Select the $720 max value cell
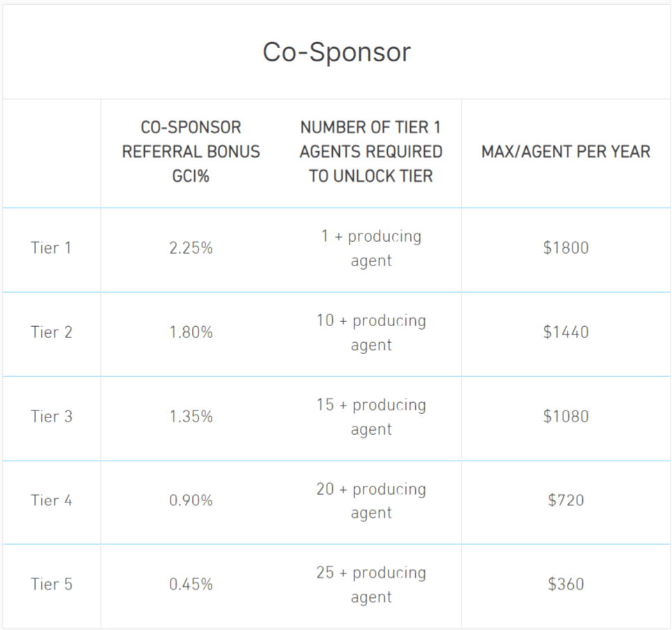672x630 pixels. coord(565,500)
